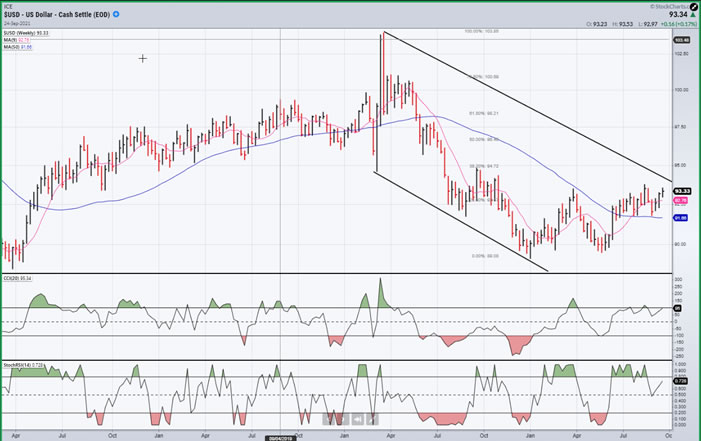Image resolution: width=701 pixels, height=441 pixels.
Task: Open the CCI(20) indicator panel label
Action: coord(24,278)
